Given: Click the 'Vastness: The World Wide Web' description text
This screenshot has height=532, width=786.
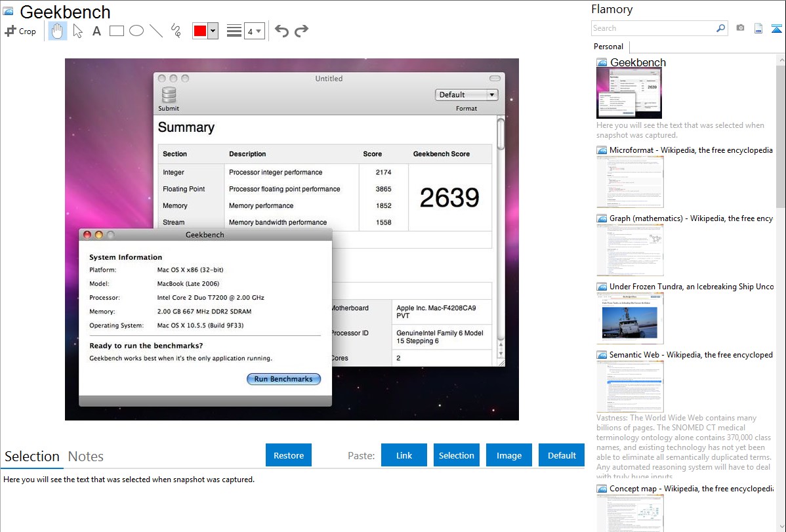Looking at the screenshot, I should click(684, 447).
